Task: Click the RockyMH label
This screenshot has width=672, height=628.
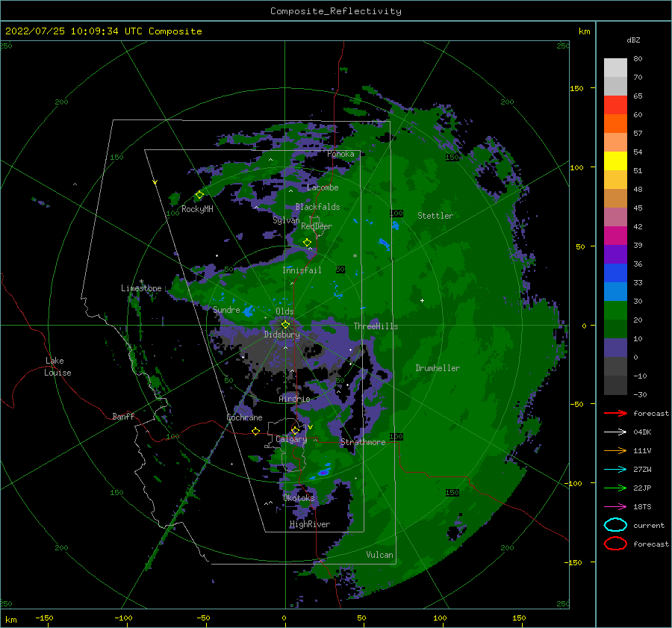Action: tap(197, 209)
